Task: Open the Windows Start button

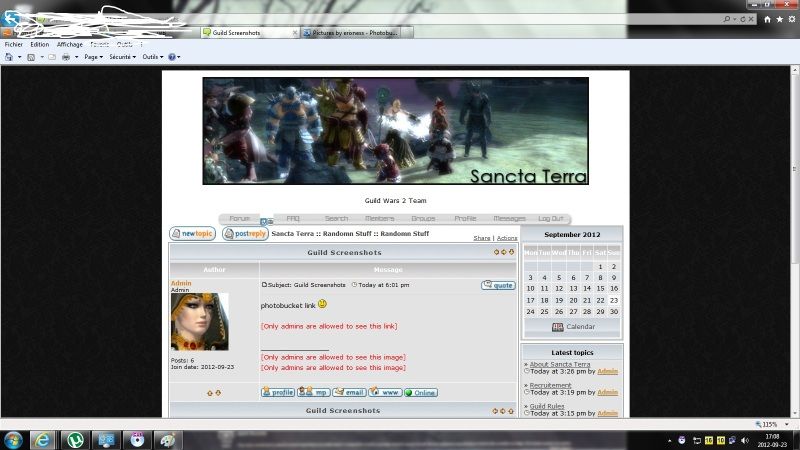Action: click(x=13, y=440)
